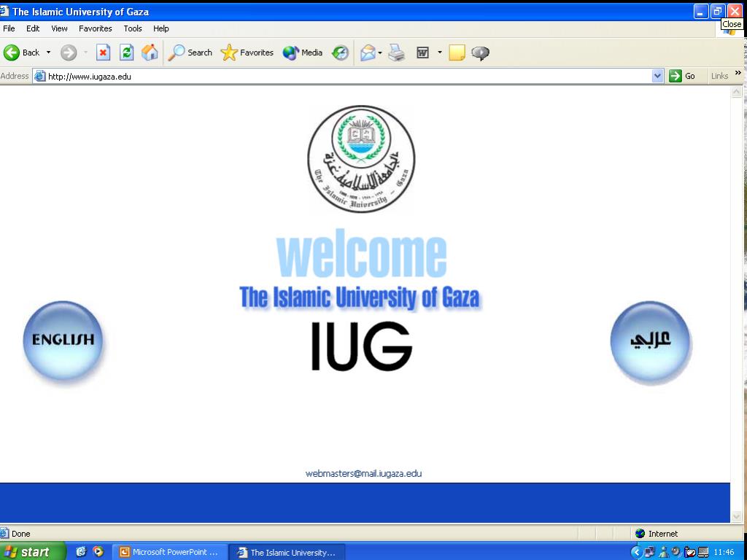Click the address bar URL field
747x560 pixels.
pyautogui.click(x=348, y=76)
